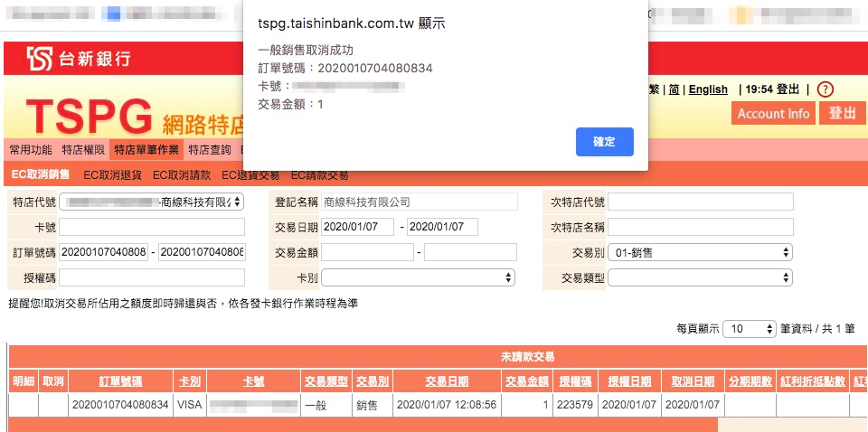Screen dimensions: 868x432
Task: Click the 授權碼 input field
Action: pos(152,277)
